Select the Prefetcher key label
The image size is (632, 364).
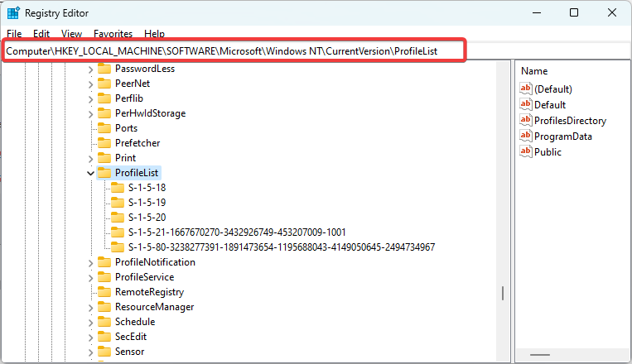137,143
